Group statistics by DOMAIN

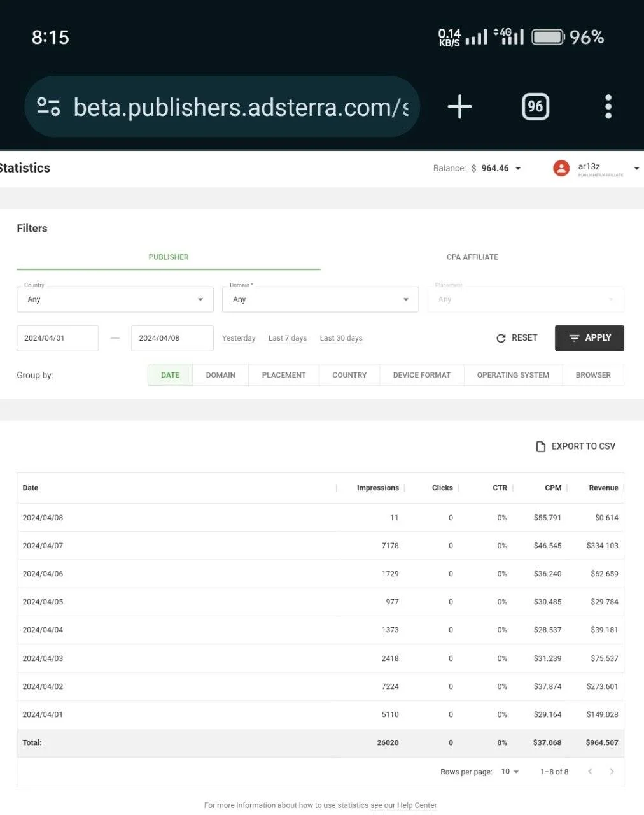pyautogui.click(x=221, y=375)
